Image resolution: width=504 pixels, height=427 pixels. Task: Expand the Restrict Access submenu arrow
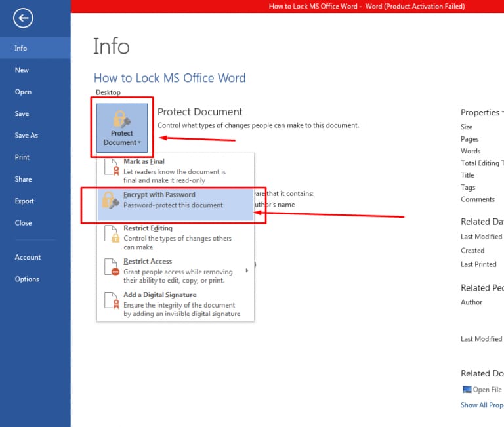coord(247,270)
